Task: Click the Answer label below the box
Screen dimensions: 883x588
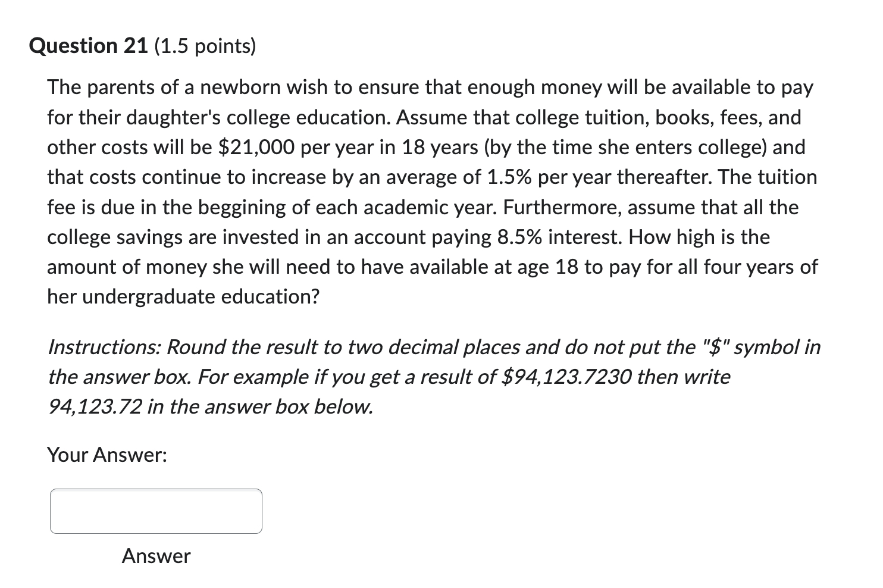Action: click(x=156, y=556)
